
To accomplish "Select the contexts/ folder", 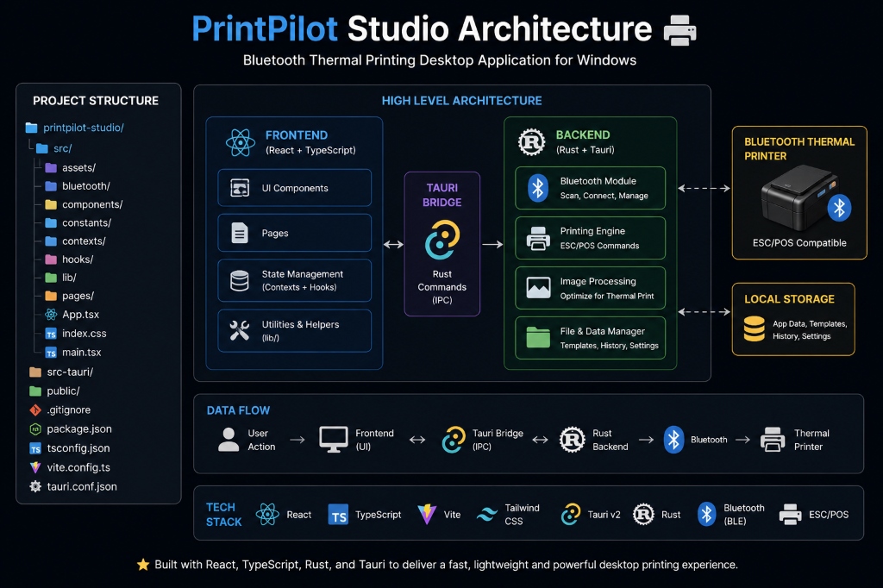I will (76, 241).
